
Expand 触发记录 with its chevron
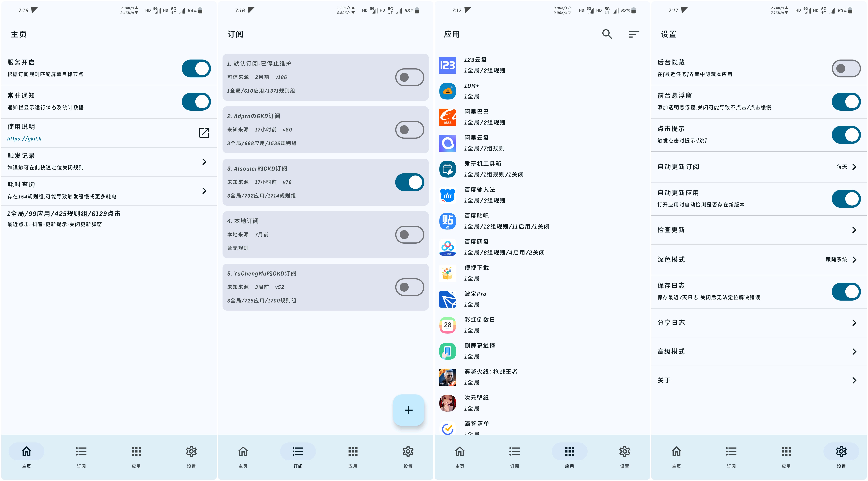(204, 162)
